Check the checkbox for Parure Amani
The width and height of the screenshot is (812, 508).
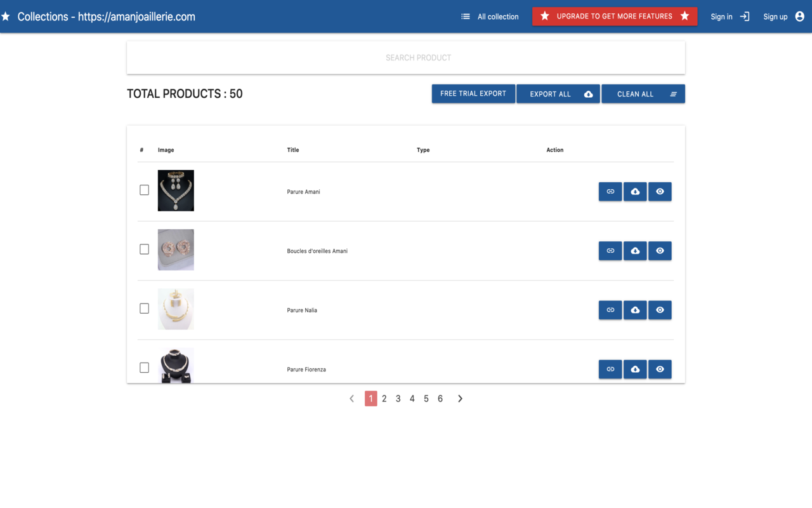pos(144,189)
